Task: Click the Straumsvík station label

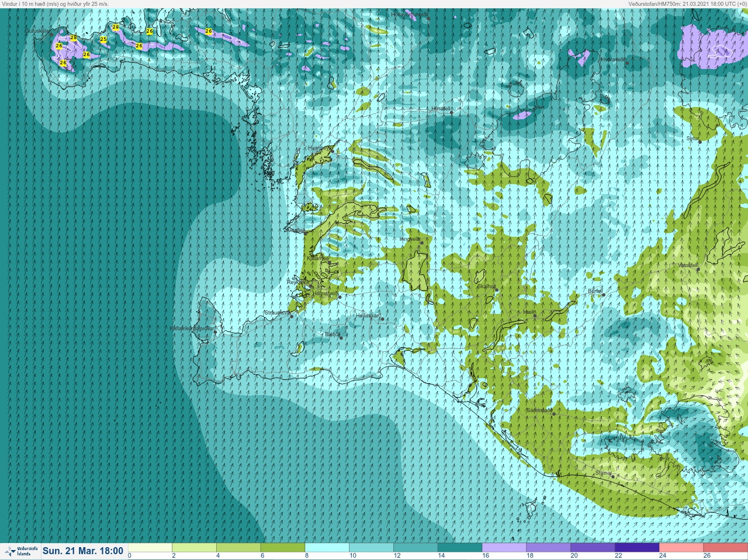Action: 277,313
